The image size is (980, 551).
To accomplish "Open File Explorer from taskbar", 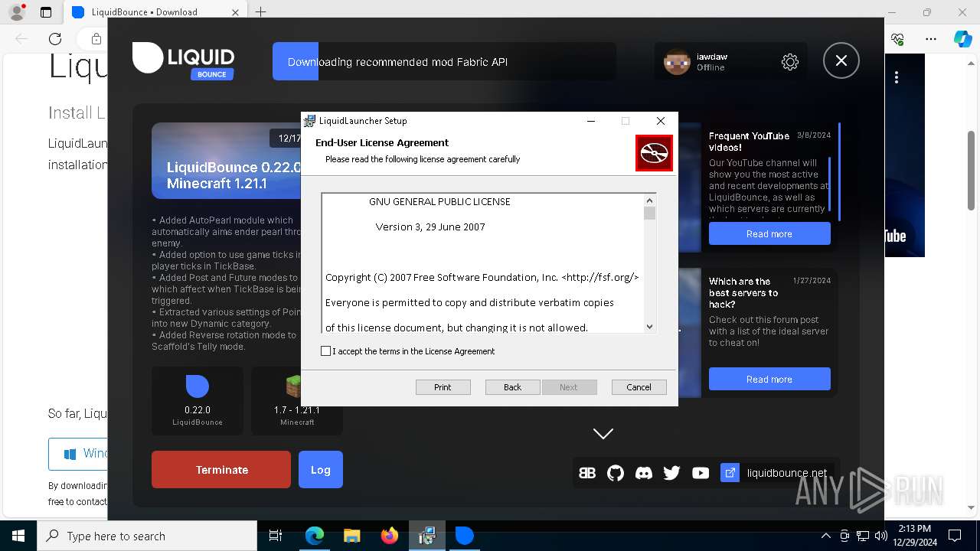I will [x=352, y=536].
